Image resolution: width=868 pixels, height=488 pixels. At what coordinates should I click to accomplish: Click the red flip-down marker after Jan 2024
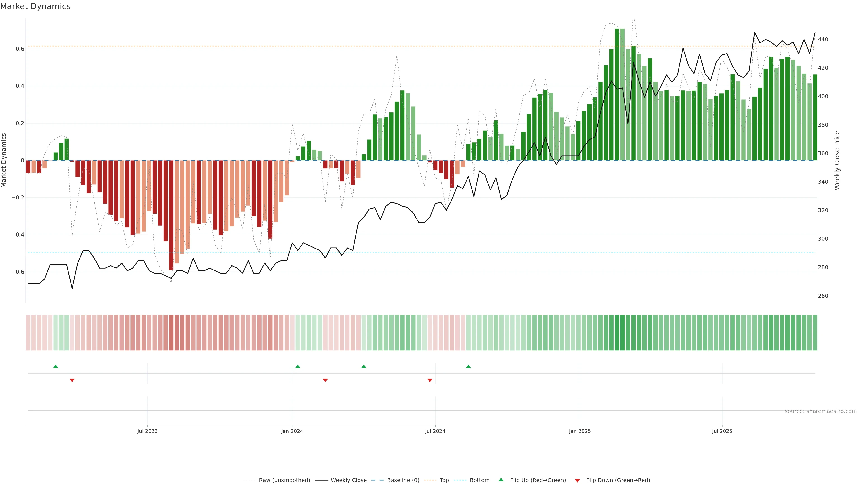click(x=325, y=380)
